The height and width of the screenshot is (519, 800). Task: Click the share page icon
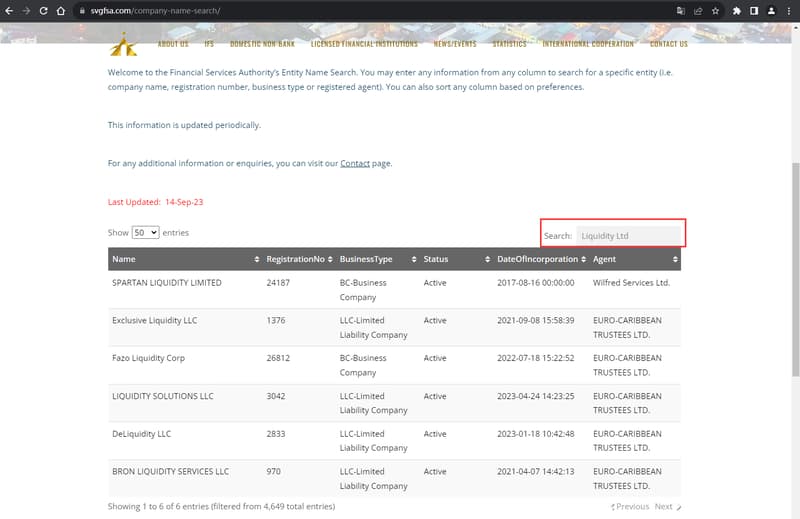698,11
